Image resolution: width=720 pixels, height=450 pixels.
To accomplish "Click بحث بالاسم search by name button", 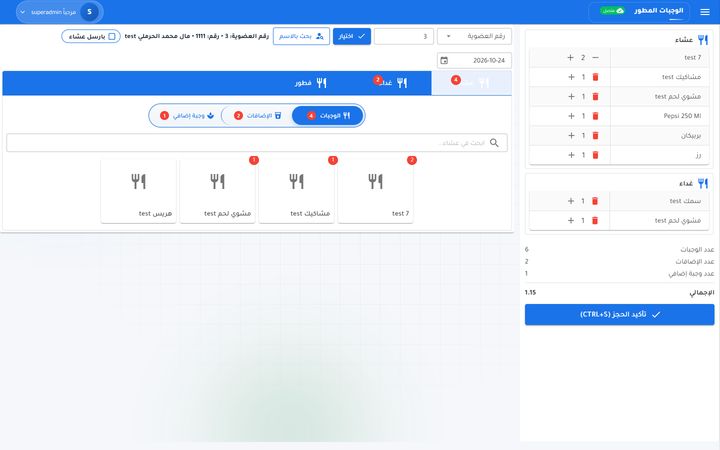I will 301,36.
